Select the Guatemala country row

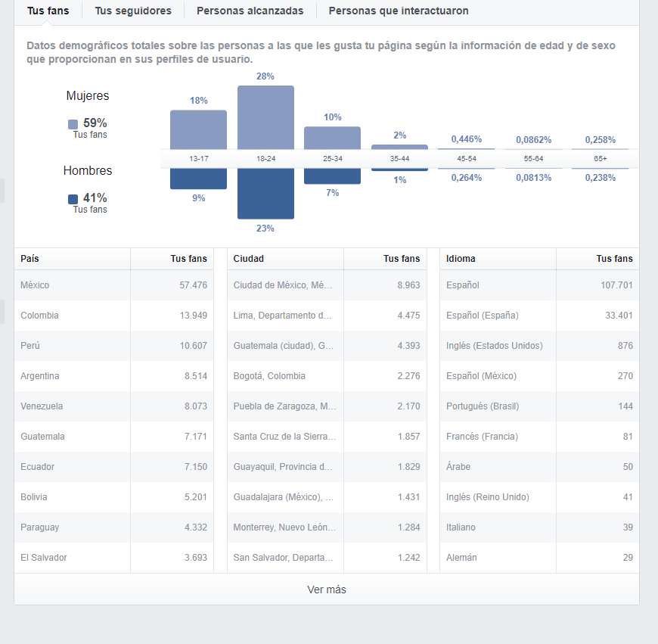click(114, 436)
